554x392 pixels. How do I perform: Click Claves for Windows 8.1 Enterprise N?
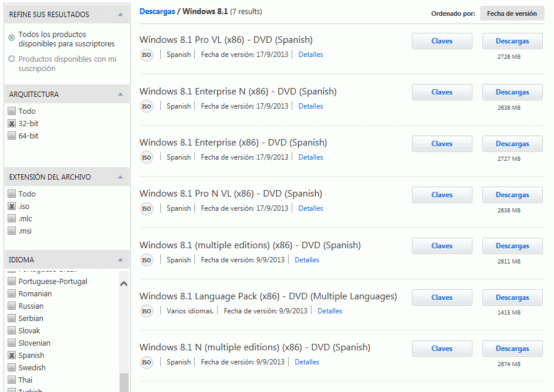[x=442, y=92]
